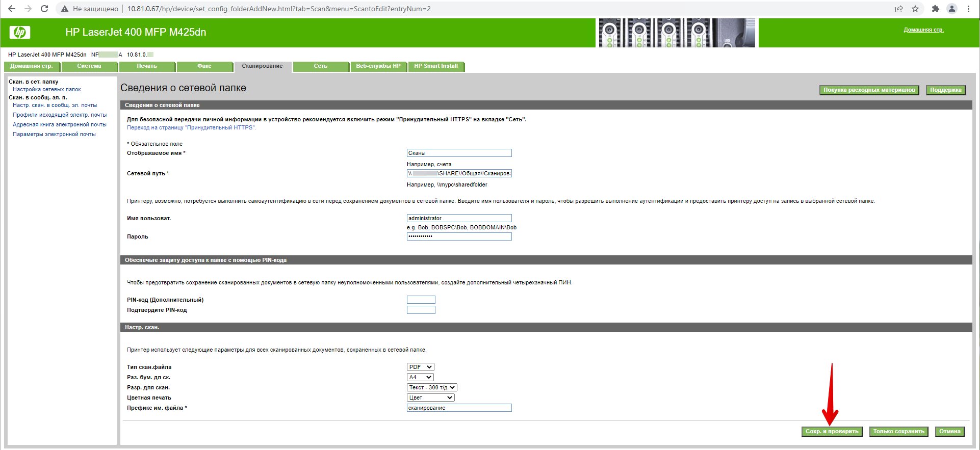Click the Домашняя стр. link in header
Screen dimensions: 980x450
923,30
